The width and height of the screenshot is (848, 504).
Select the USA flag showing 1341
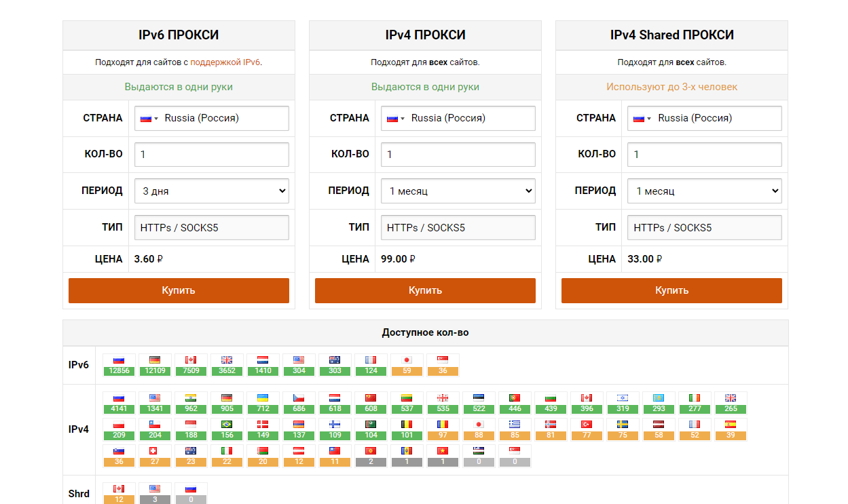tap(155, 403)
